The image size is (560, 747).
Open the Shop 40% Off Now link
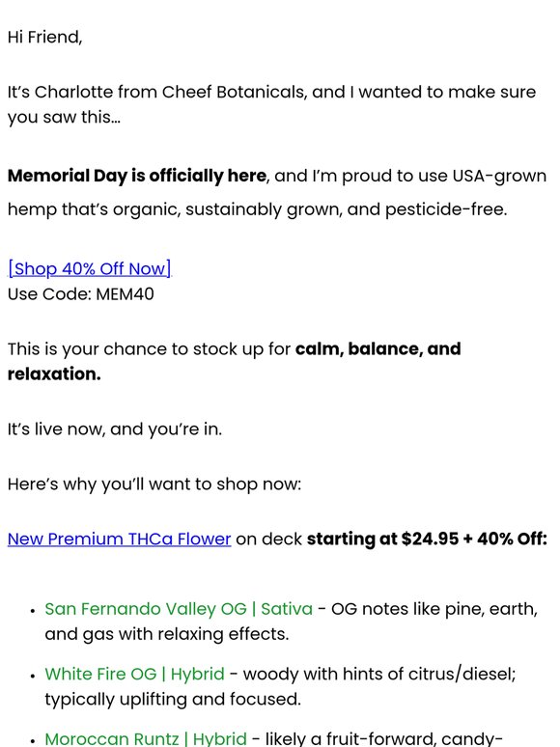(90, 268)
